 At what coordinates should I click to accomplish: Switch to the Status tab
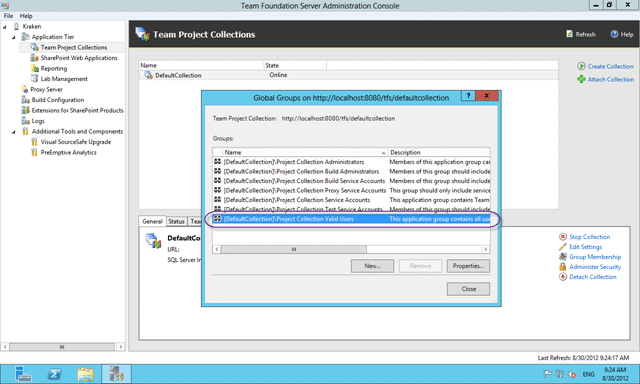pyautogui.click(x=176, y=221)
